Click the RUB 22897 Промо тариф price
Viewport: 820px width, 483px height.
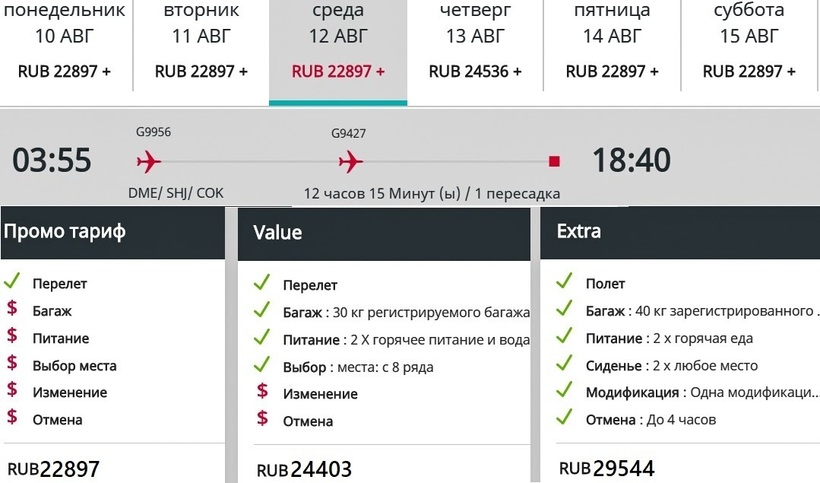point(54,468)
